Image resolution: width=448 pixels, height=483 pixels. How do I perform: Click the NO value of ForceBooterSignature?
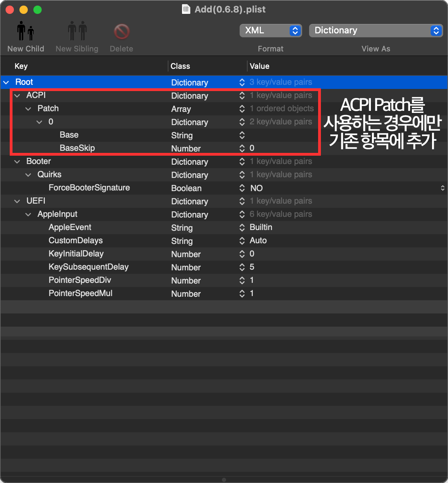[256, 188]
